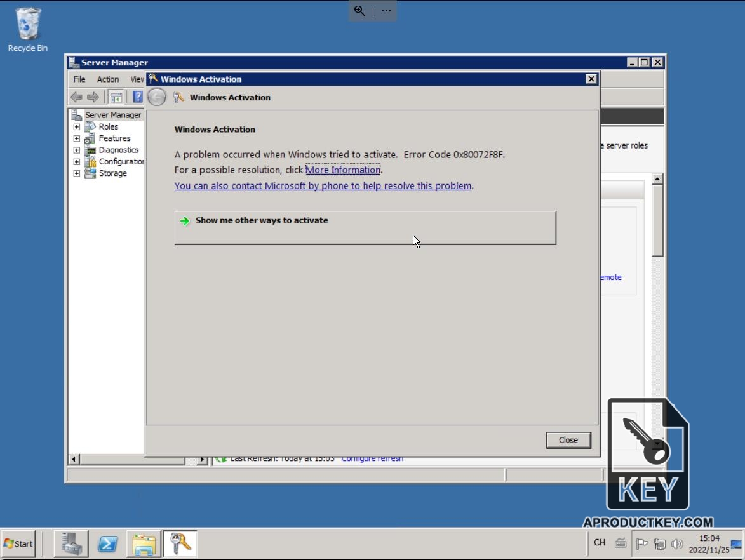Click the Roles icon in the tree
Screen dimensions: 745x560
90,127
